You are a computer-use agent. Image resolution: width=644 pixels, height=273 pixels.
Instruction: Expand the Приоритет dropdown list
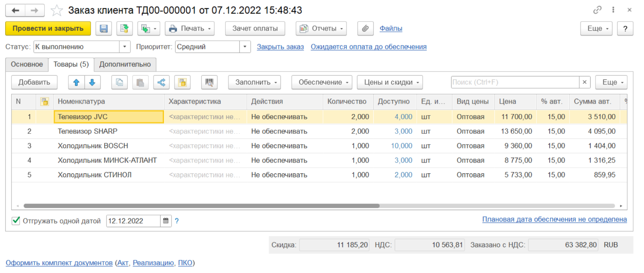tap(245, 47)
